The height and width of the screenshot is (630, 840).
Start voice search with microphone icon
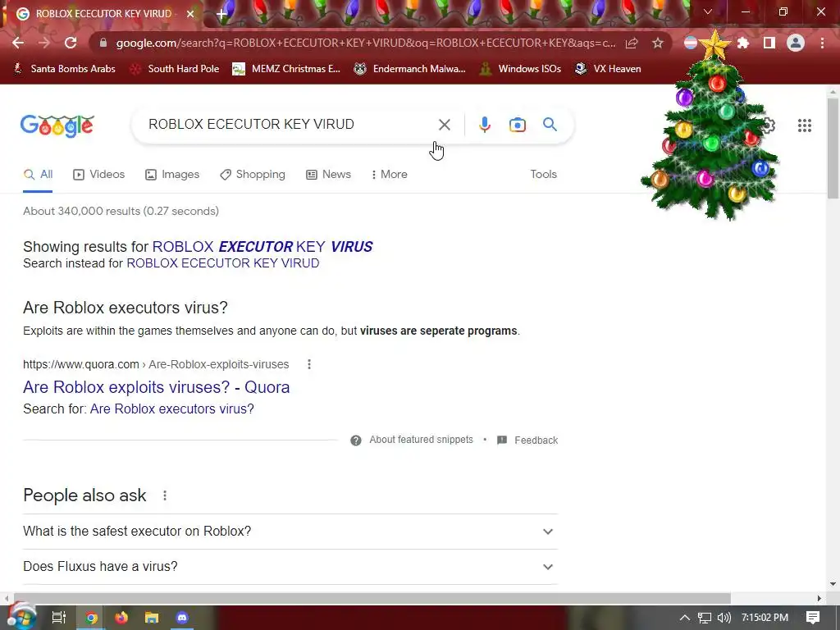(484, 125)
